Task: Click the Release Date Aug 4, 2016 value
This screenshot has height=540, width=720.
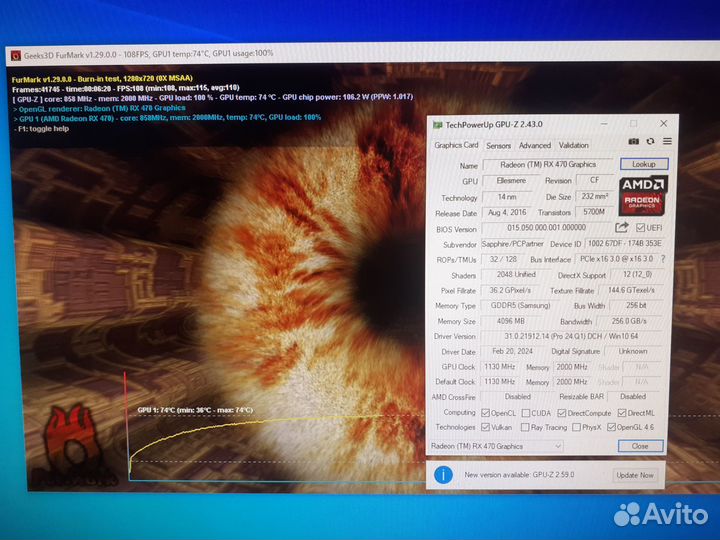Action: click(x=507, y=213)
